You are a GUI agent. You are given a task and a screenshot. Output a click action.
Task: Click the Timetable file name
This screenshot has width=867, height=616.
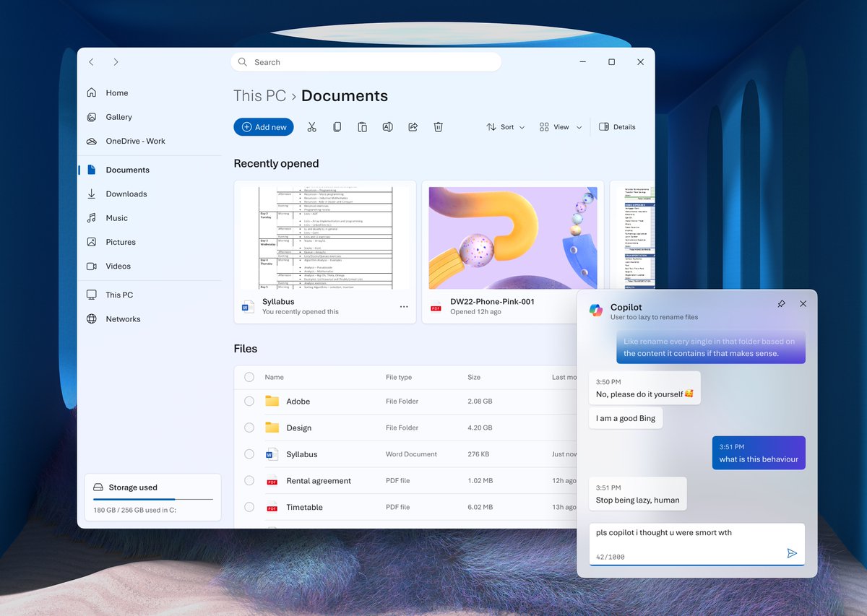[304, 507]
